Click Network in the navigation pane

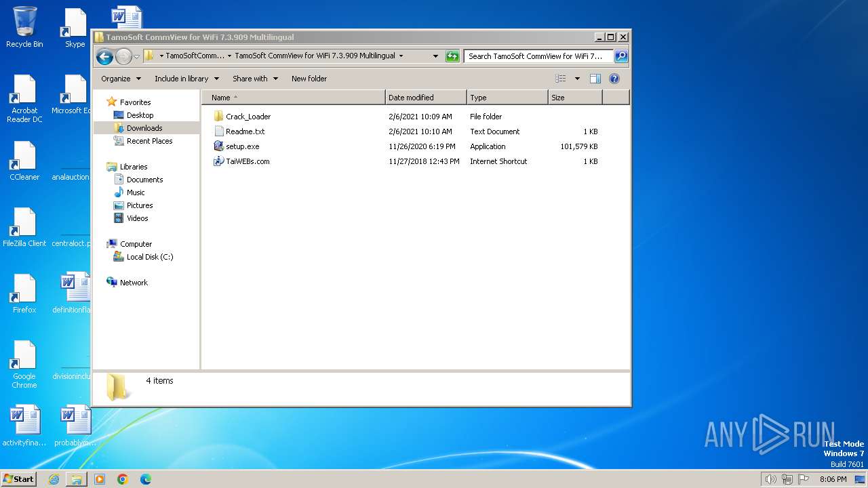[x=134, y=283]
